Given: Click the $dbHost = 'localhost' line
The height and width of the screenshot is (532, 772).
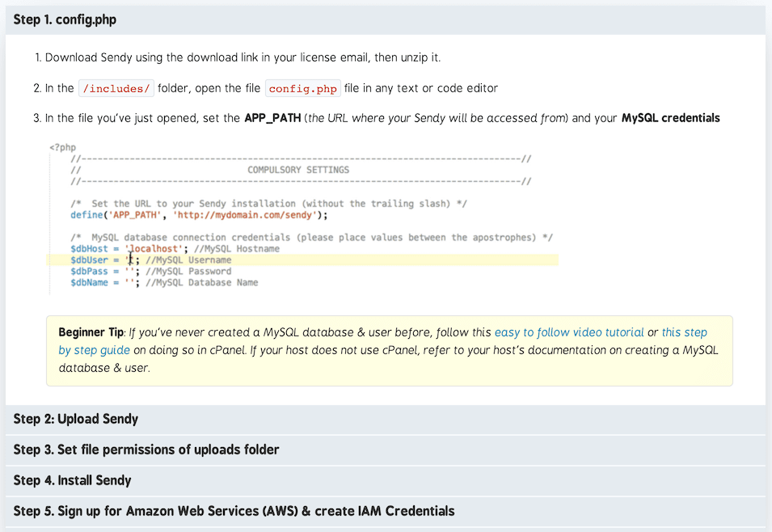Looking at the screenshot, I should click(x=175, y=249).
